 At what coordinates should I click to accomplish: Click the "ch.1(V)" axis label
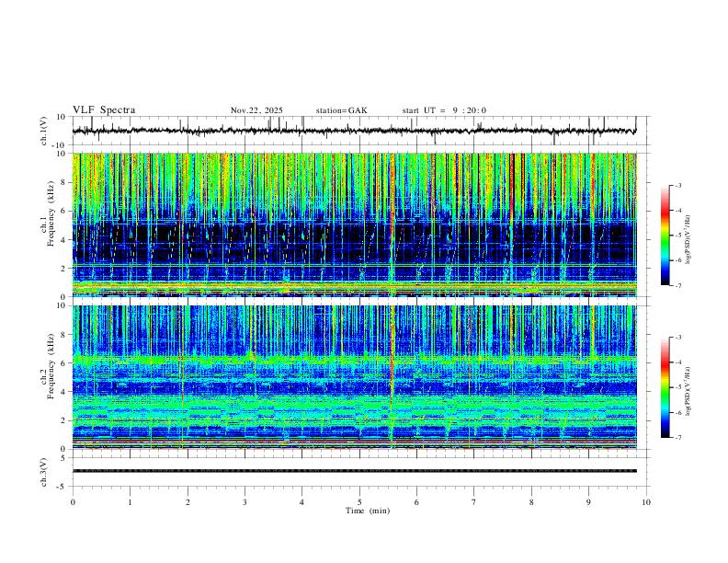(x=43, y=131)
